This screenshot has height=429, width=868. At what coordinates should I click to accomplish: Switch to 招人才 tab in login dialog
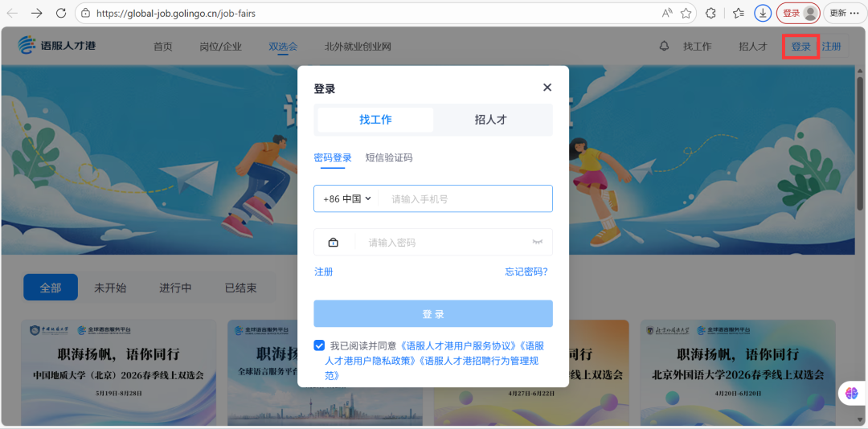pos(491,120)
